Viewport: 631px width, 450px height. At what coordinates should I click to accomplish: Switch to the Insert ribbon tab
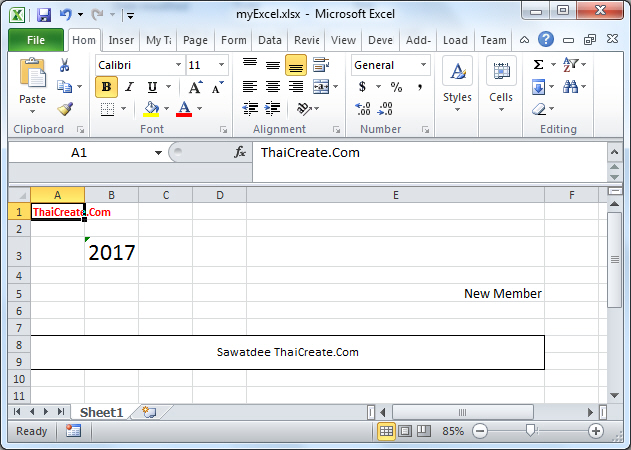click(x=121, y=40)
